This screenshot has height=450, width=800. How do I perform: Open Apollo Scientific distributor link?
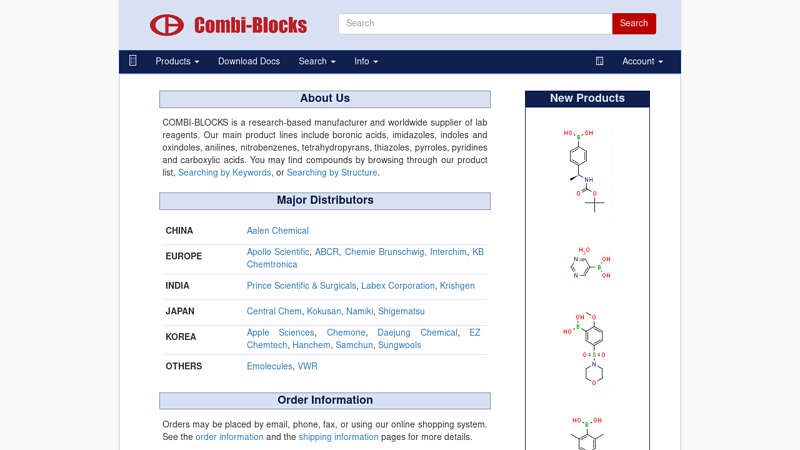278,252
